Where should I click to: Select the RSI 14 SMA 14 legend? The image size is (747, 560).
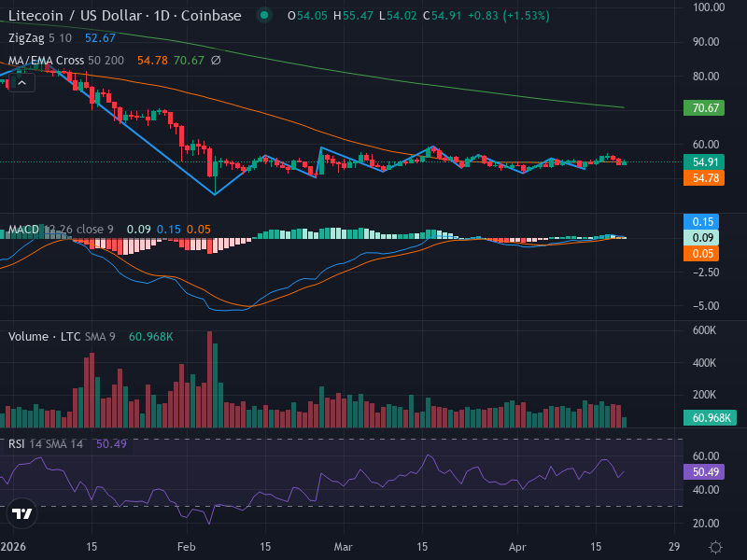coord(46,444)
